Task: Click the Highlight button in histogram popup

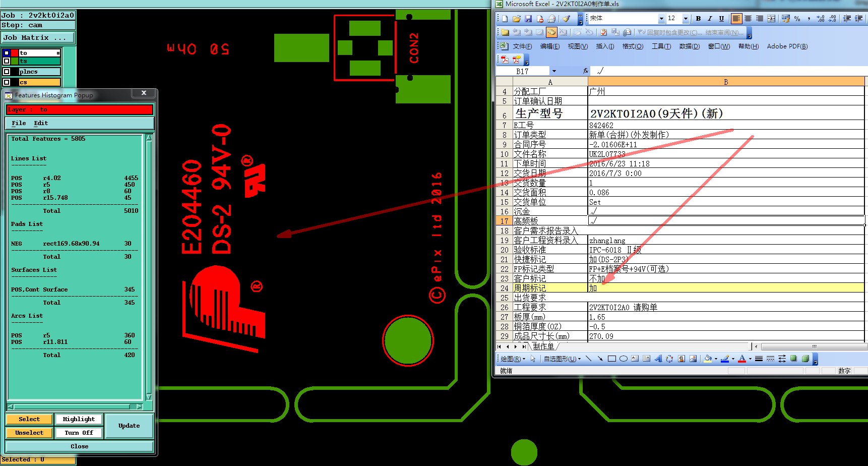Action: (79, 419)
